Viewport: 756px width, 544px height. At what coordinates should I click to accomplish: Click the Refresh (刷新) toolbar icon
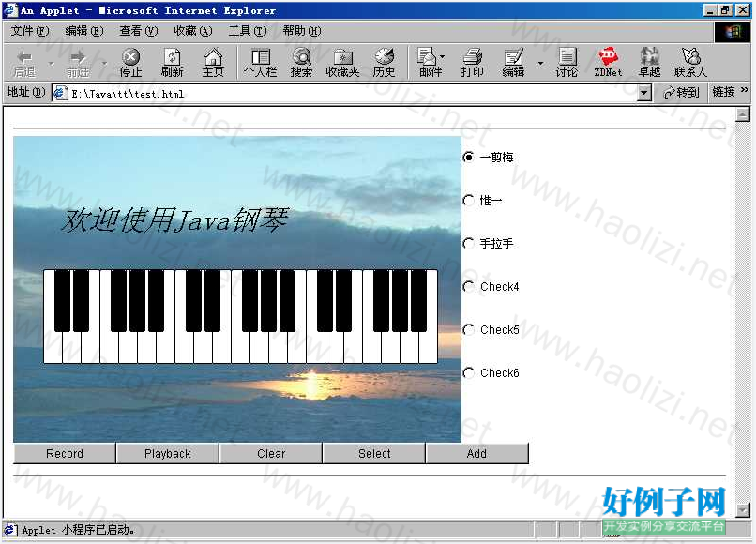click(x=172, y=62)
